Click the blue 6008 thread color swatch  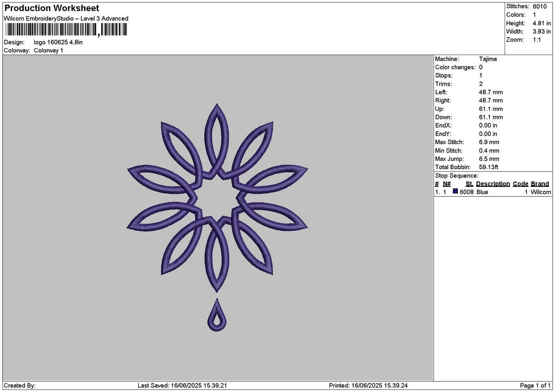coord(456,191)
